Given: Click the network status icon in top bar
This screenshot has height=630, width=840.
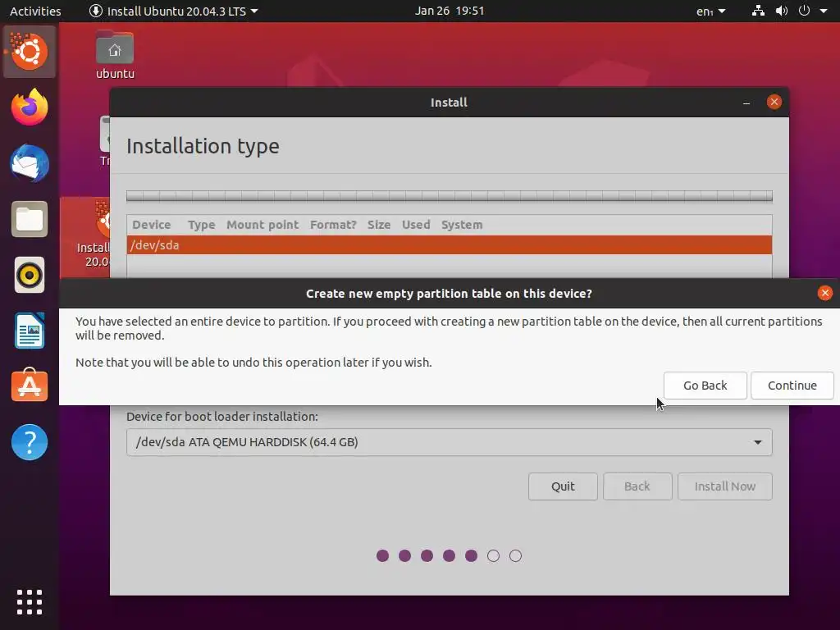Looking at the screenshot, I should pyautogui.click(x=758, y=11).
